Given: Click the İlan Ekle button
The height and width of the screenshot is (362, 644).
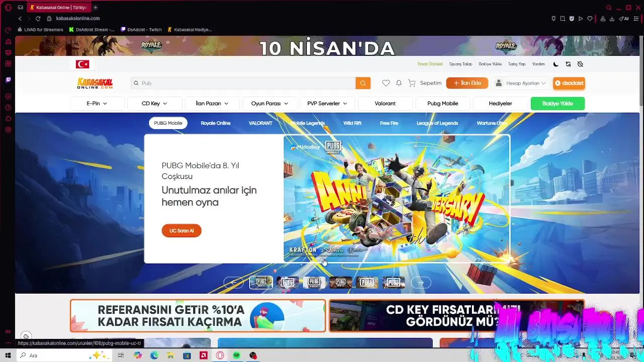Looking at the screenshot, I should [467, 83].
